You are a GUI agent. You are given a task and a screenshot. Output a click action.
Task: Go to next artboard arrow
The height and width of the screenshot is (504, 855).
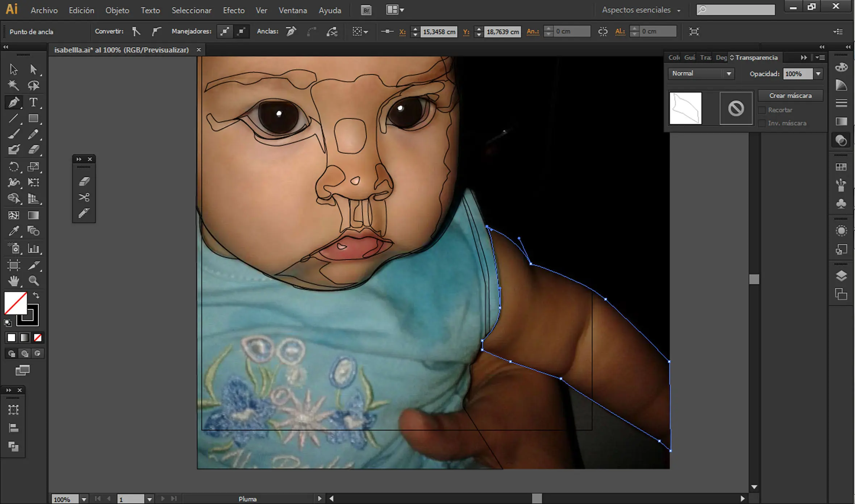(163, 499)
